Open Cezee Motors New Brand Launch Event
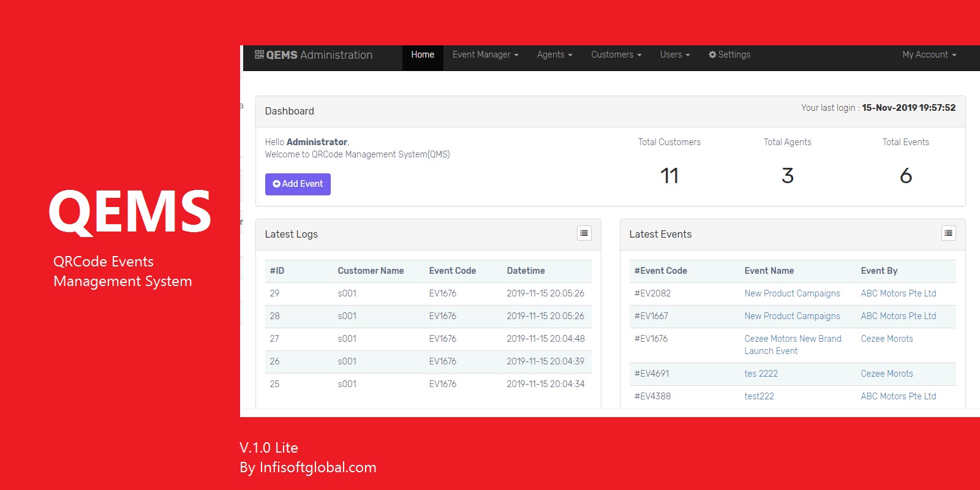The height and width of the screenshot is (490, 980). click(793, 345)
